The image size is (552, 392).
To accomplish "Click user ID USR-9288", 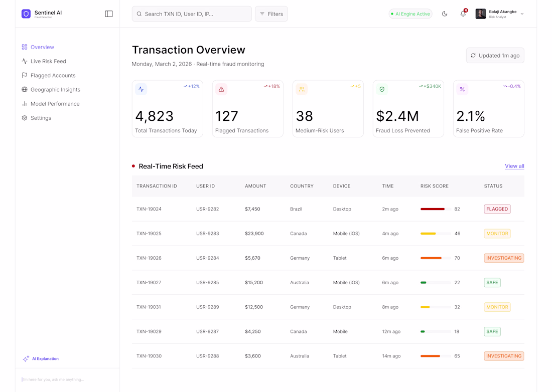I will 208,356.
